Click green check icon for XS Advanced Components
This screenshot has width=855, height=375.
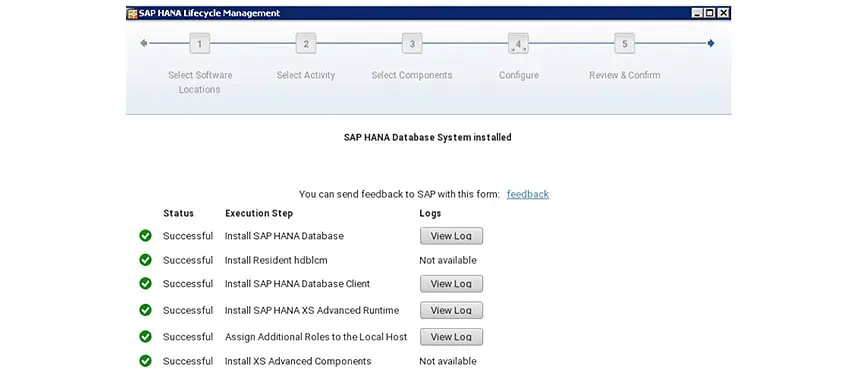point(145,361)
